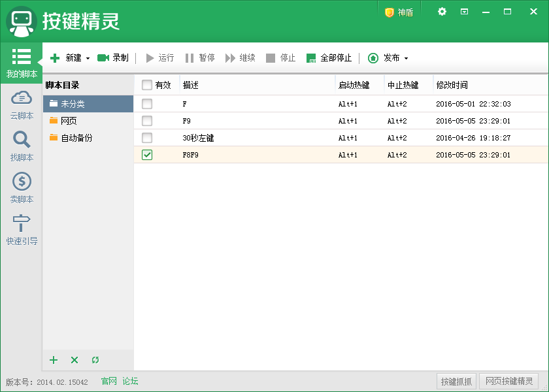Select the 网页 folder in script directory
549x392 pixels.
tap(69, 121)
